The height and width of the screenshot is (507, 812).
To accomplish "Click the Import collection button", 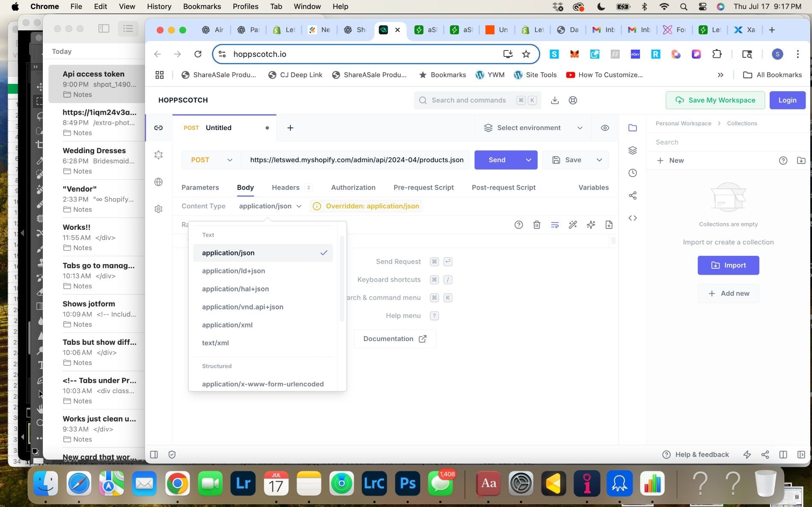I will [x=728, y=265].
